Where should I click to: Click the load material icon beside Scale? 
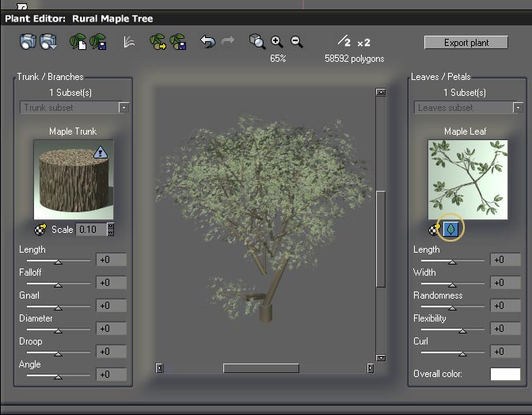pos(41,230)
